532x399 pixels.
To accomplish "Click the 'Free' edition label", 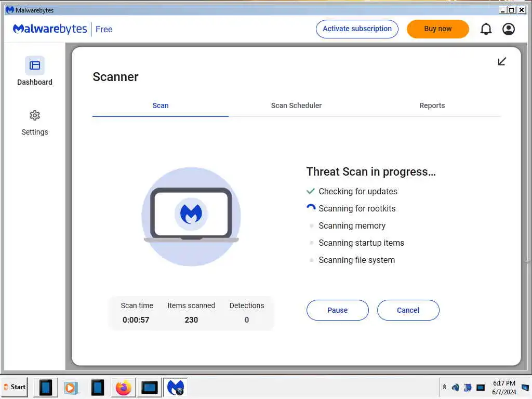I will 104,29.
